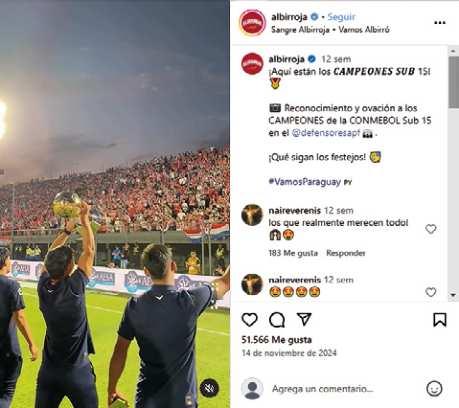
Task: Like nairevereris's second emoji comment
Action: 431,292
